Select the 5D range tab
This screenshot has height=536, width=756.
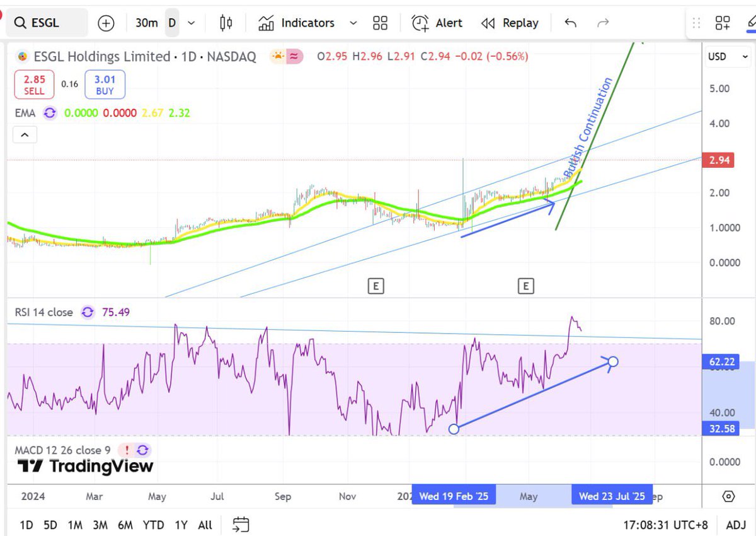50,525
